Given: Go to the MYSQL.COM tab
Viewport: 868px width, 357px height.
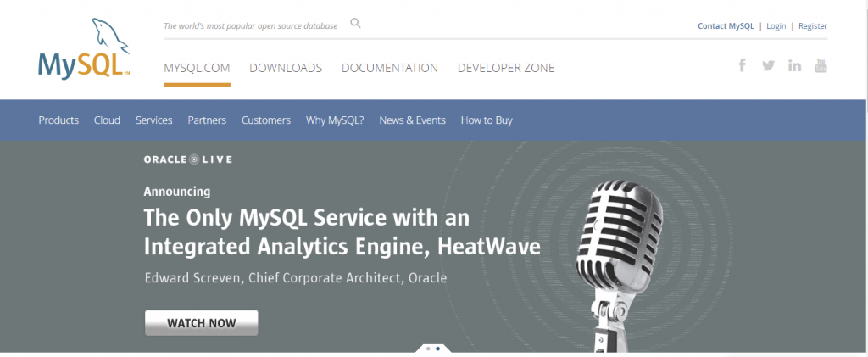Looking at the screenshot, I should click(197, 68).
